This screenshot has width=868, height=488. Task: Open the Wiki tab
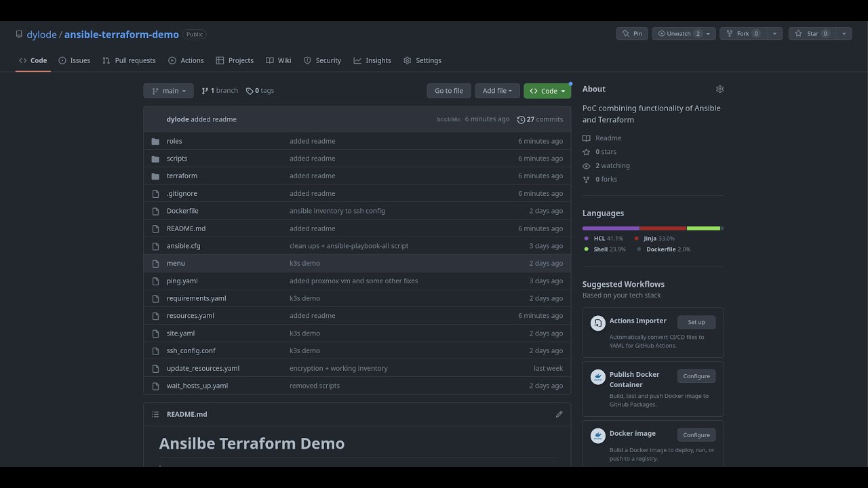tap(279, 60)
